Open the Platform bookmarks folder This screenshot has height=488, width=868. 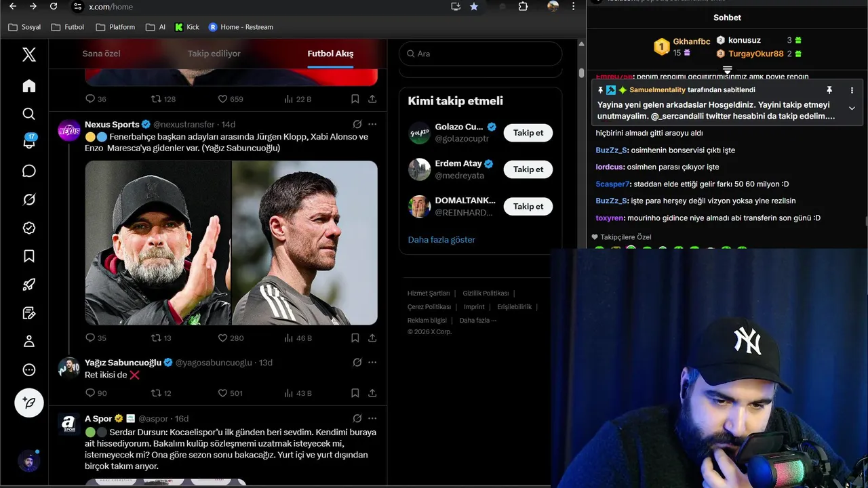[115, 27]
